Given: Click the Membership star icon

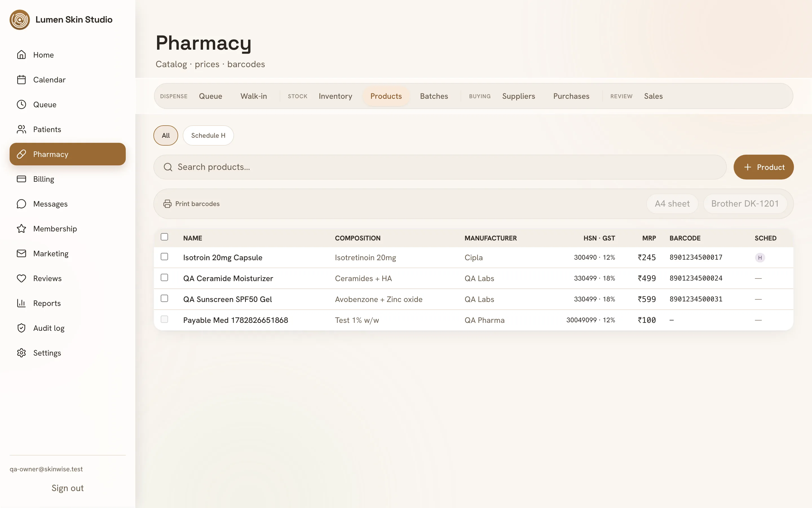Looking at the screenshot, I should (x=21, y=229).
